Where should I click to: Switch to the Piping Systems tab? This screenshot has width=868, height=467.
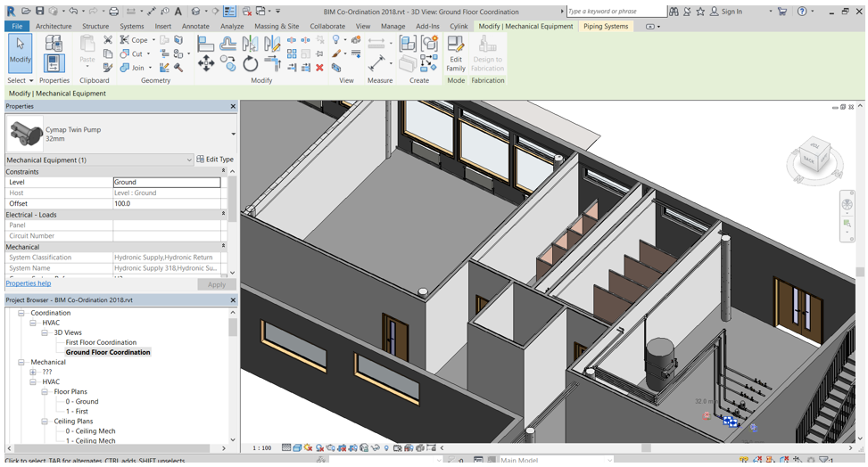(606, 26)
